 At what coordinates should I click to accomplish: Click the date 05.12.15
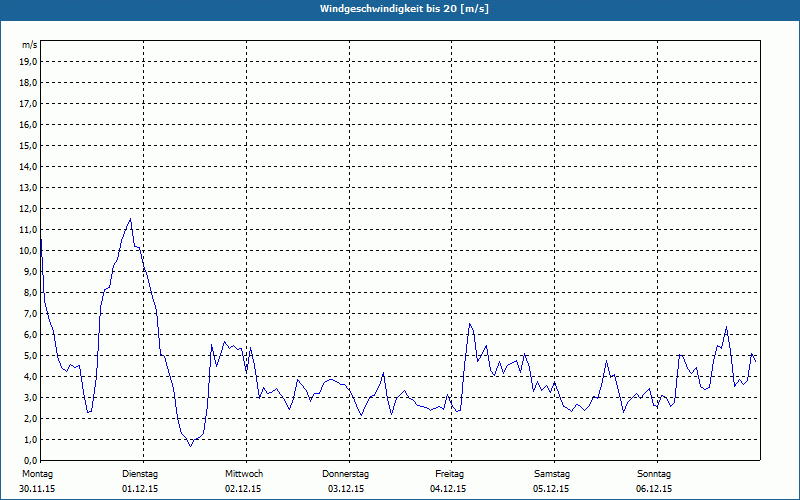[x=551, y=489]
